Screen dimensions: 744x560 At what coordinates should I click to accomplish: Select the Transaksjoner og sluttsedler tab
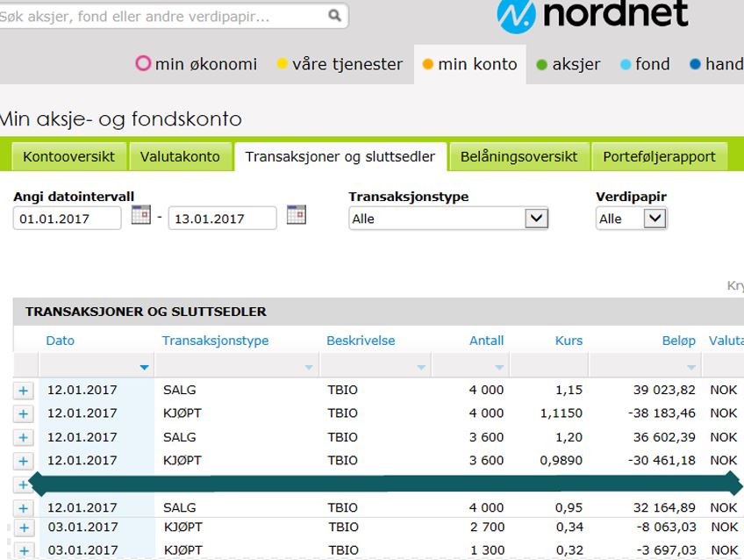tap(340, 156)
